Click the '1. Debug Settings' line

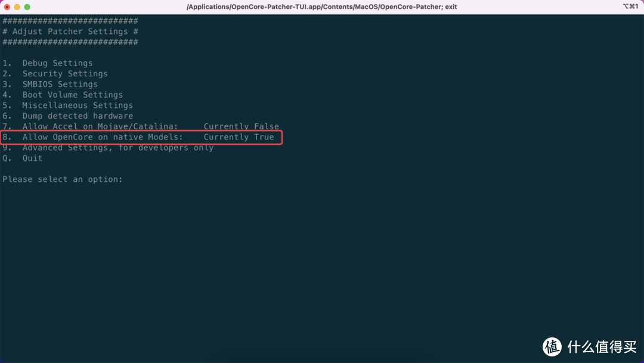click(48, 63)
